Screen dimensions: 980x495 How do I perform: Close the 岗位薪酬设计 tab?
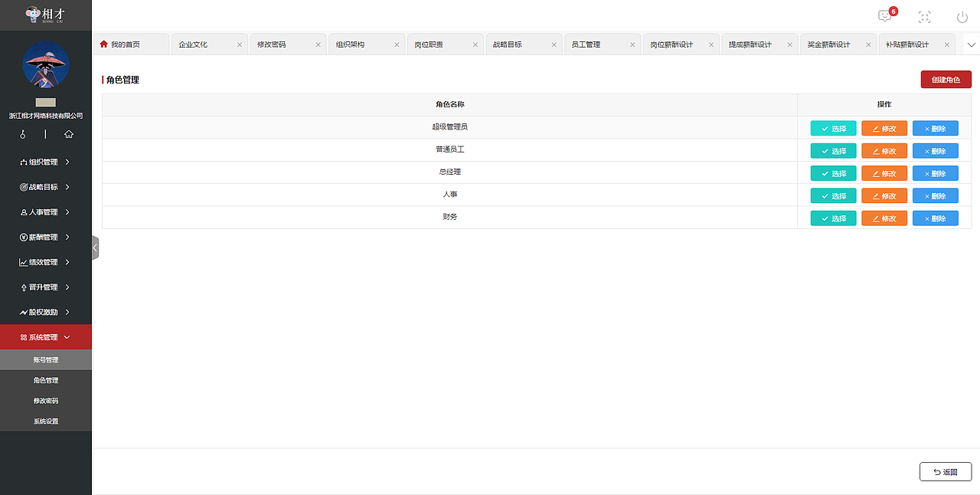711,44
